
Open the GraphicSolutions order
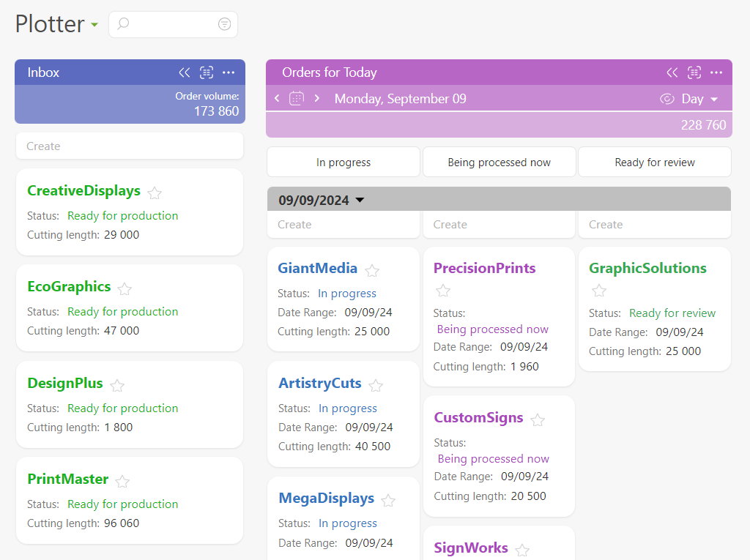tap(647, 268)
